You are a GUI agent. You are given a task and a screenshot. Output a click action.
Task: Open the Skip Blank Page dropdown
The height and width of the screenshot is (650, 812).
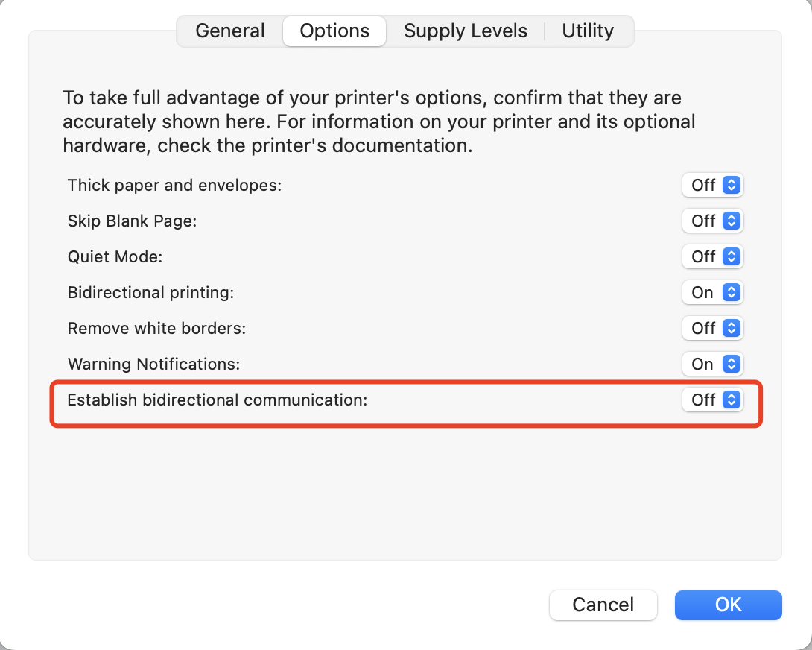(x=713, y=221)
